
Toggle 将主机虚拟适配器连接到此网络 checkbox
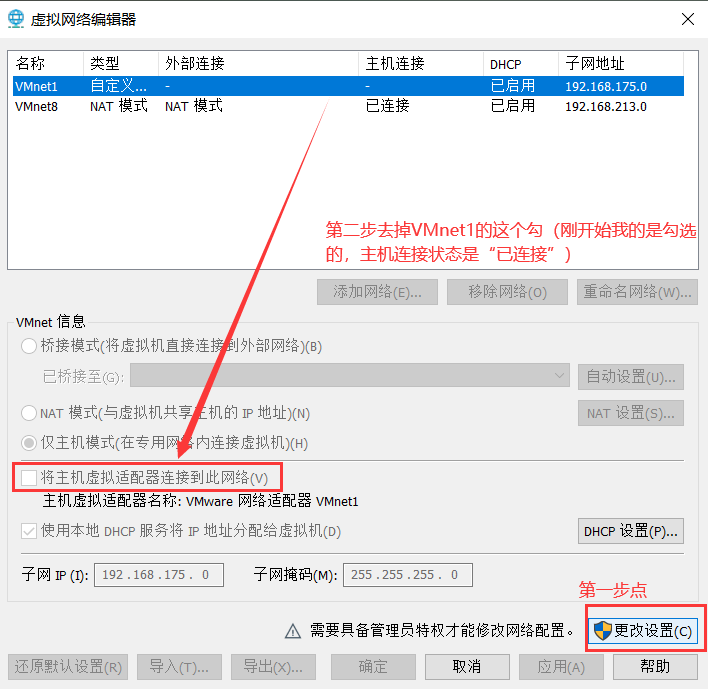pos(29,477)
